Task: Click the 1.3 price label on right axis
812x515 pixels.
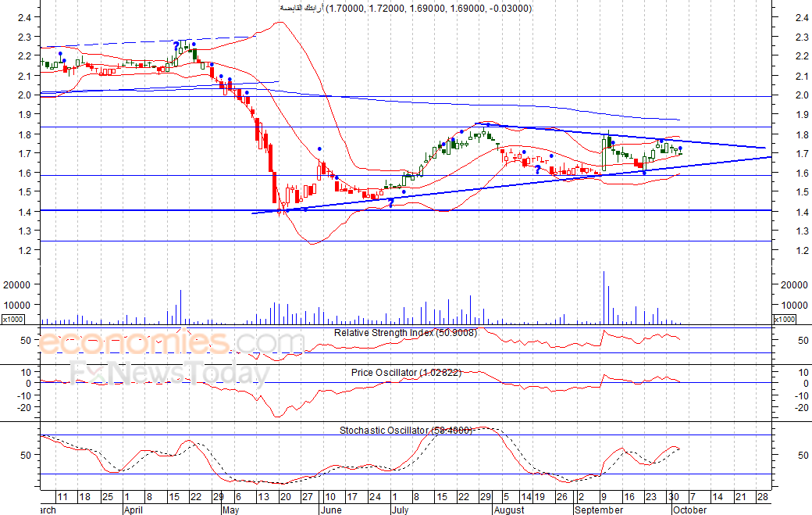Action: [802, 231]
